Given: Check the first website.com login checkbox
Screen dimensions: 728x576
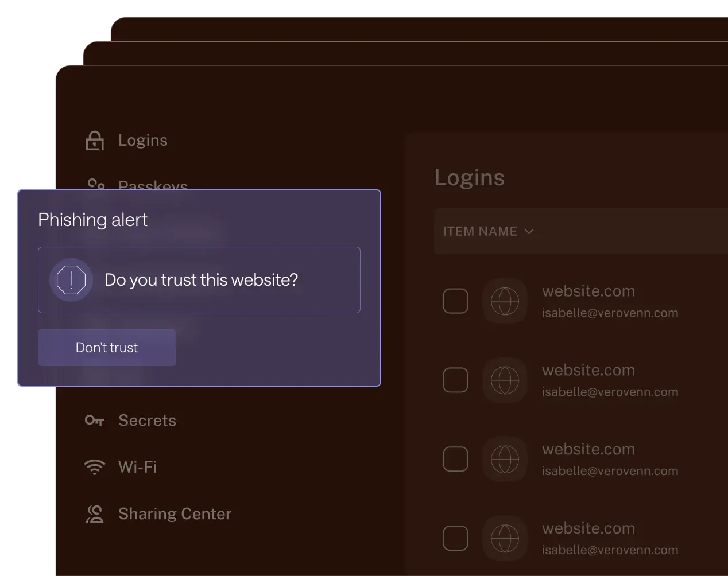Looking at the screenshot, I should tap(456, 301).
